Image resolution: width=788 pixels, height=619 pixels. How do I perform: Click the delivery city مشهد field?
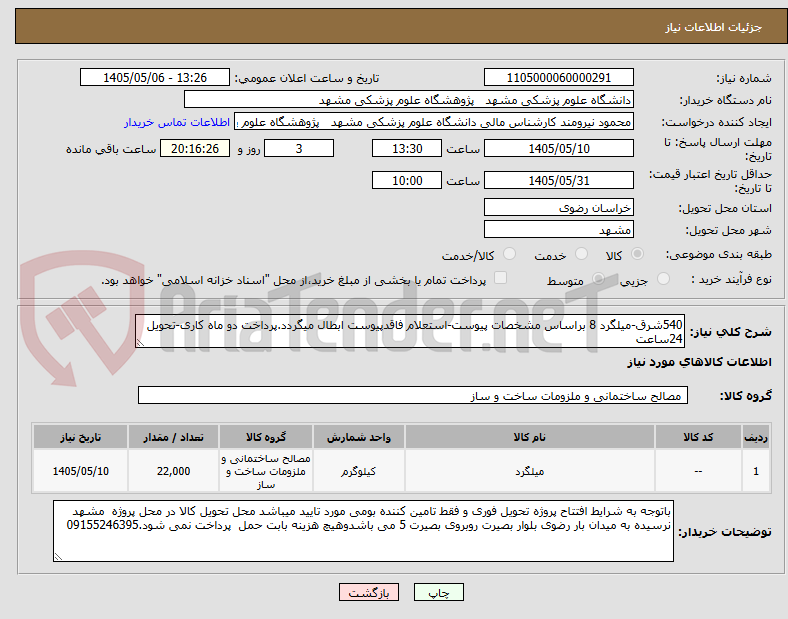pos(559,230)
